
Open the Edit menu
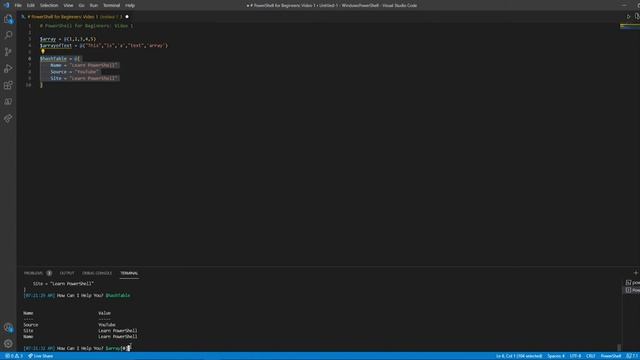(x=31, y=5)
